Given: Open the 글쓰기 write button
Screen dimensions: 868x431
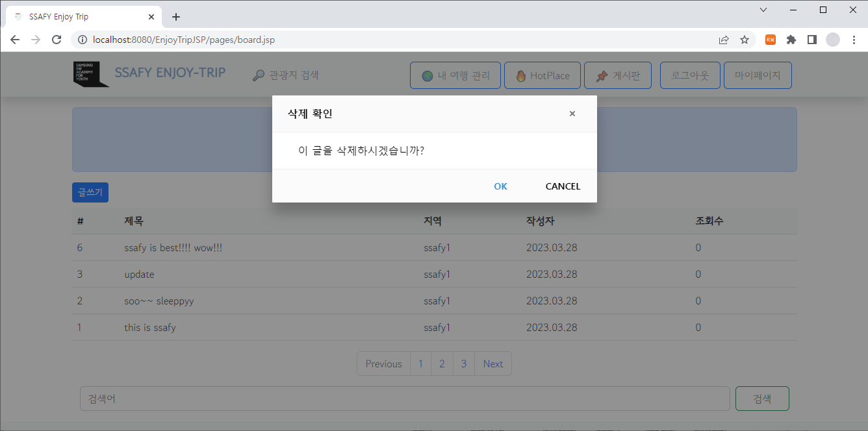Looking at the screenshot, I should [x=90, y=191].
